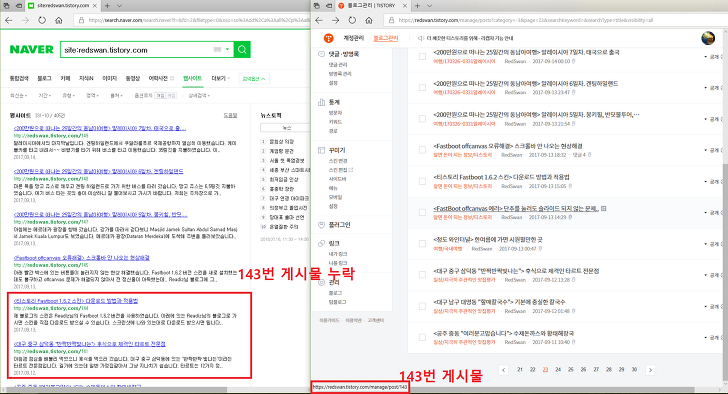Expand the 더보기 menu in Naver tabs
Screen dimensions: 728x394
(x=221, y=79)
